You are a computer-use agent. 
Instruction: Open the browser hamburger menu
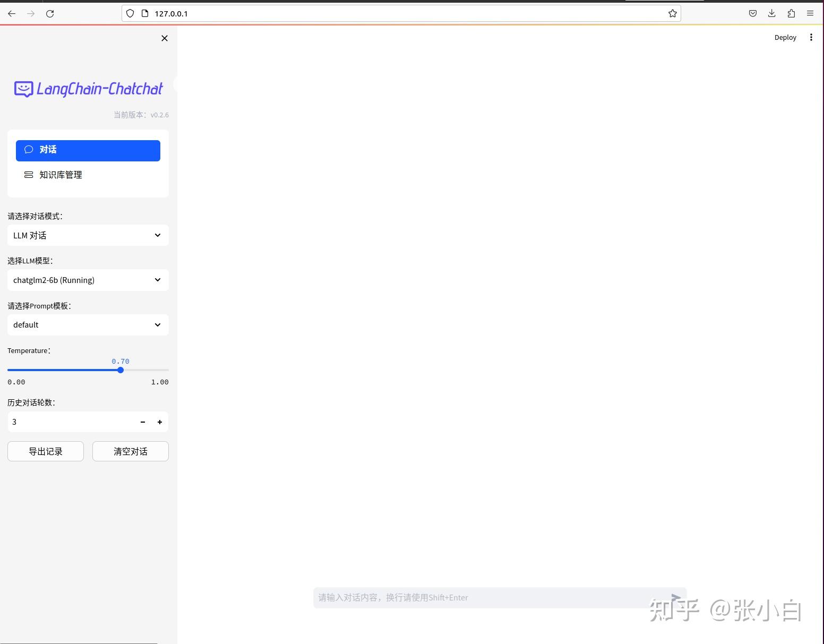point(810,13)
